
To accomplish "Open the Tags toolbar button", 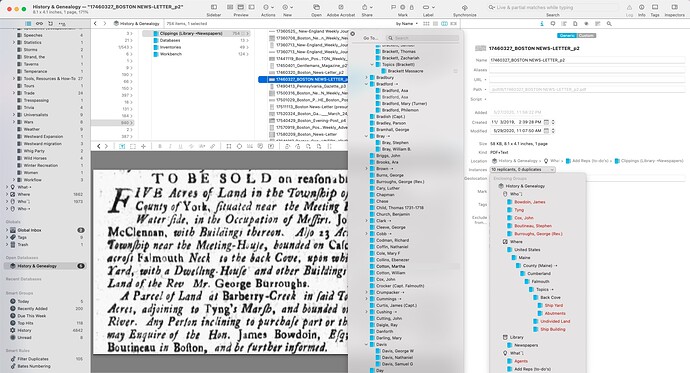I will pos(655,7).
